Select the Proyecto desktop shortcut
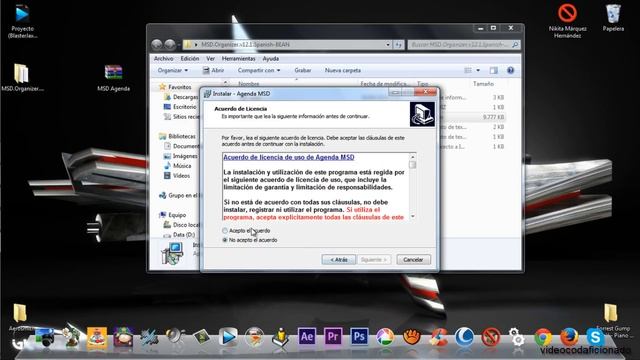The width and height of the screenshot is (640, 360). [22, 21]
